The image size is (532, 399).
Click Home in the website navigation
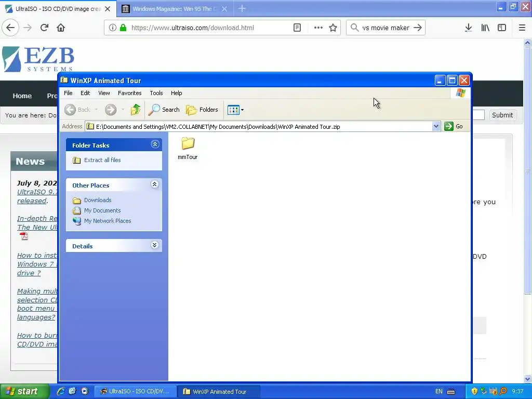pyautogui.click(x=22, y=96)
